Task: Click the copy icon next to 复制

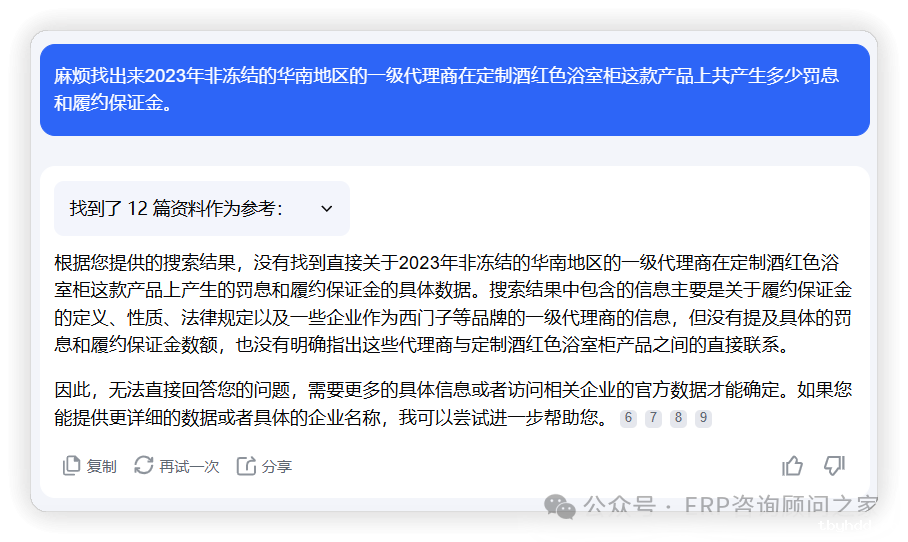Action: tap(71, 466)
